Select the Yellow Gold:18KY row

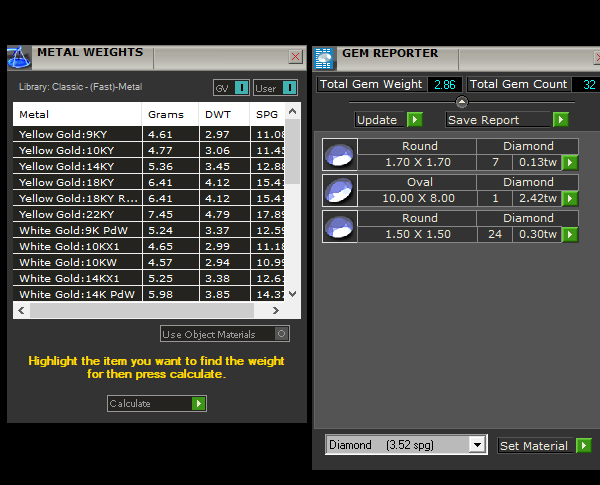[x=78, y=182]
